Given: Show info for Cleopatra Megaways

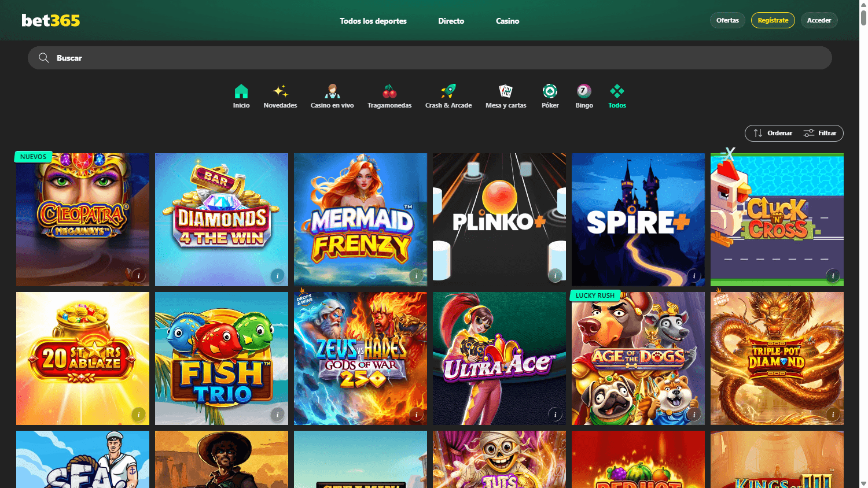Looking at the screenshot, I should (138, 276).
